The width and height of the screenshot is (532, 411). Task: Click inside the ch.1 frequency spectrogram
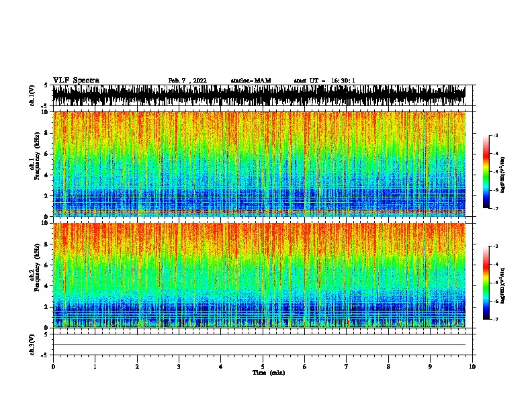[259, 164]
